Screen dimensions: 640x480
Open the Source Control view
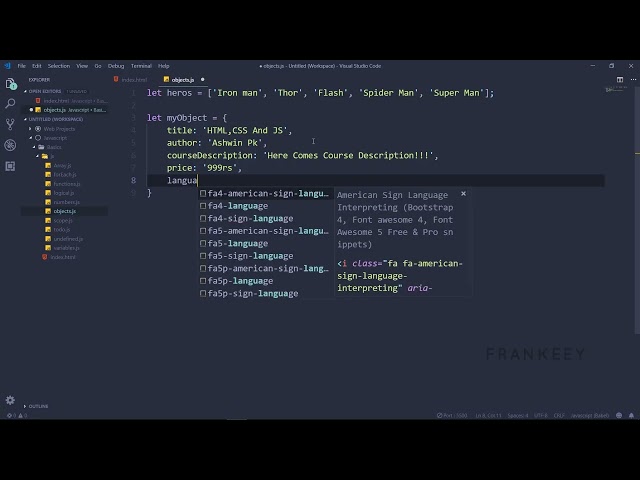click(10, 124)
